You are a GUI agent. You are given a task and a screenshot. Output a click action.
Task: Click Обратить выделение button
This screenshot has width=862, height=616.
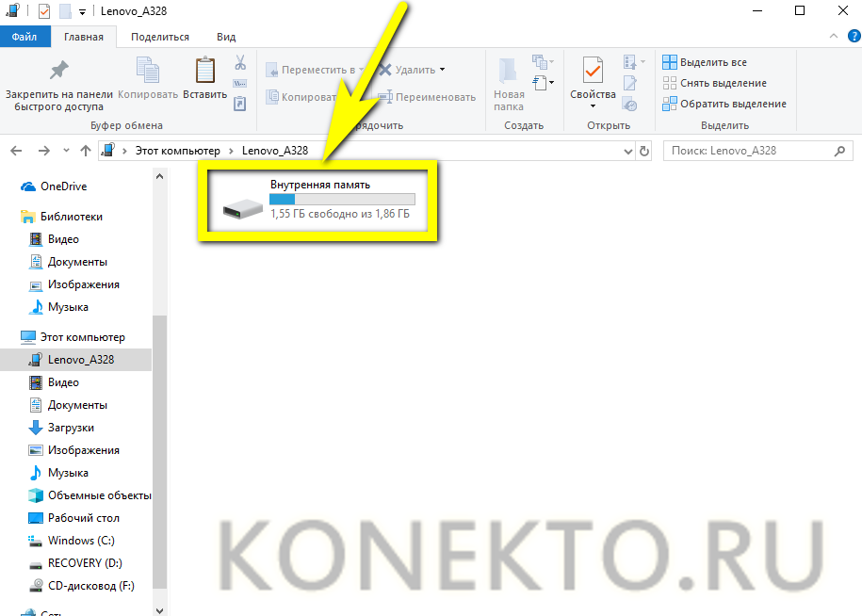[x=724, y=104]
